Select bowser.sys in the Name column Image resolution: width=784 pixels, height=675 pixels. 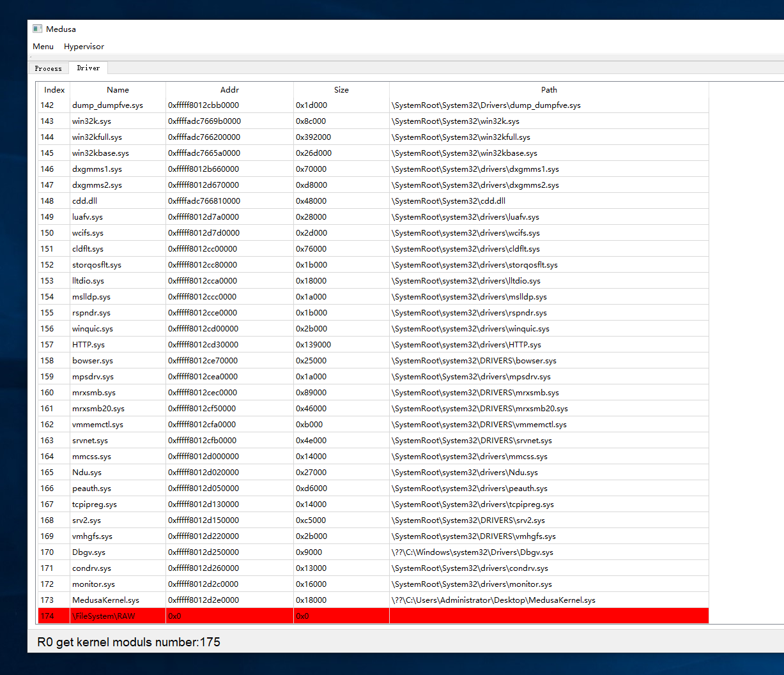(118, 361)
